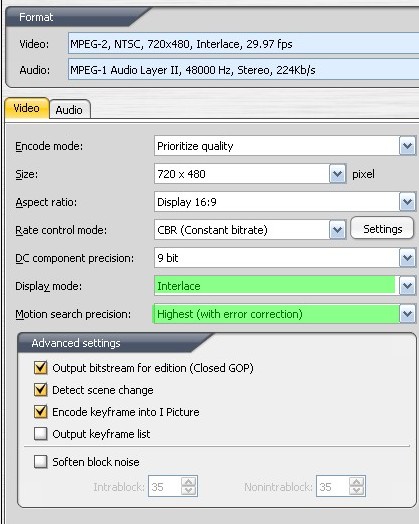Disable Encode keyframe into I Picture
419x524 pixels.
click(x=40, y=412)
